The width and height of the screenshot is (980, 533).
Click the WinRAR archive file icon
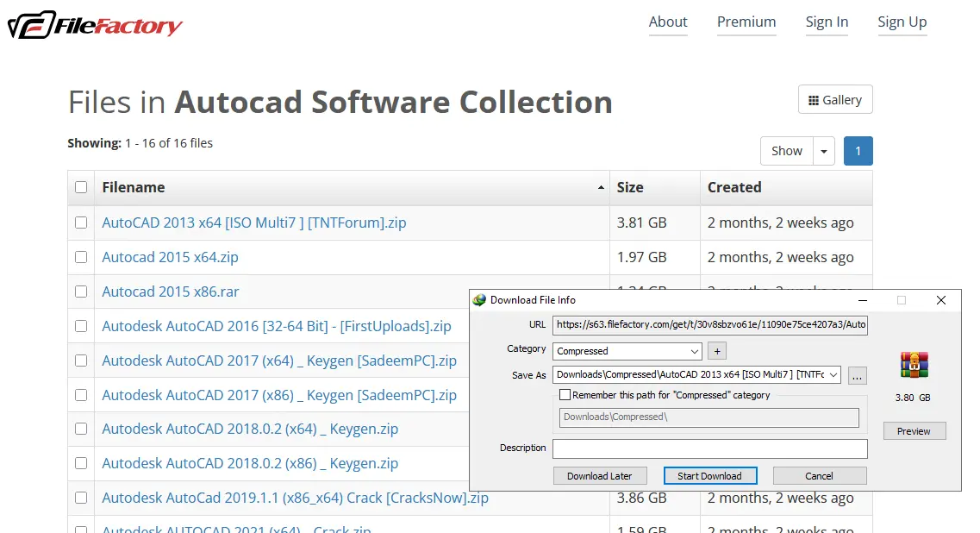coord(914,365)
